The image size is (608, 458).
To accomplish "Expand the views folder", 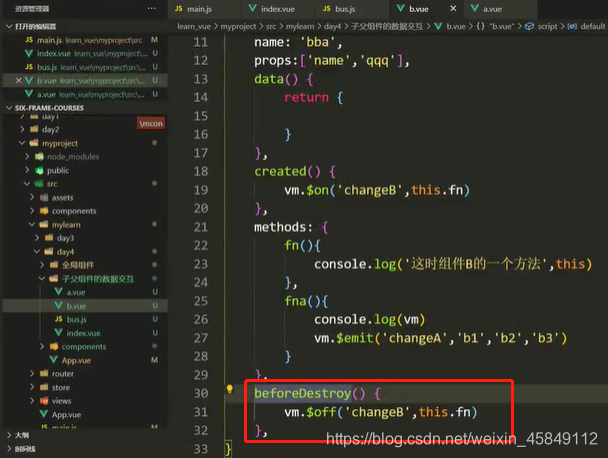I will 32,401.
